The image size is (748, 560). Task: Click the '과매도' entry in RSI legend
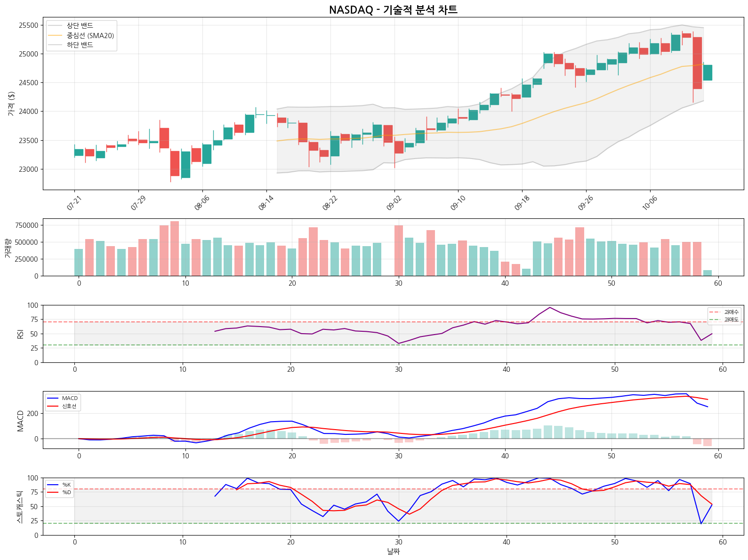click(x=731, y=320)
